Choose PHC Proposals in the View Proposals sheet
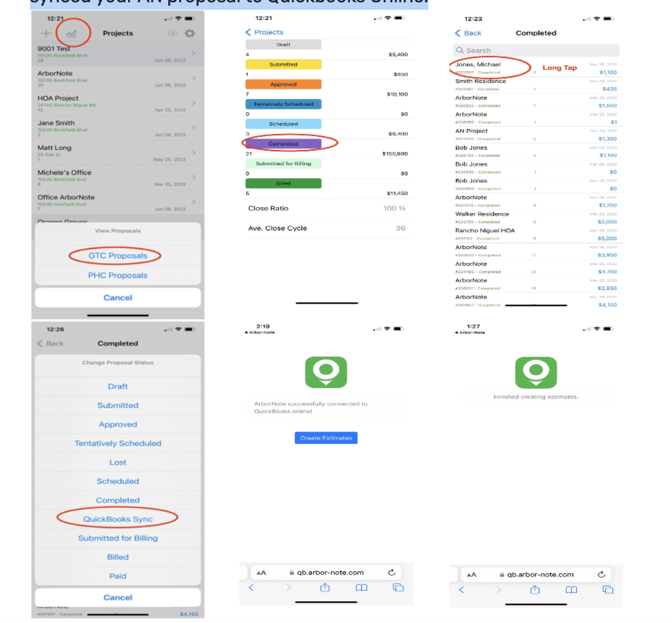This screenshot has width=672, height=623. point(118,275)
